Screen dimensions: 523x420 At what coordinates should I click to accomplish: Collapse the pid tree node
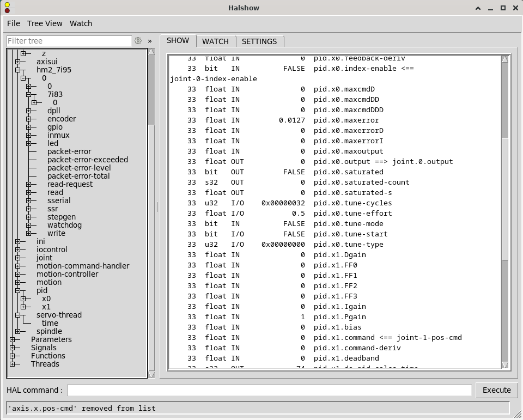coord(17,290)
